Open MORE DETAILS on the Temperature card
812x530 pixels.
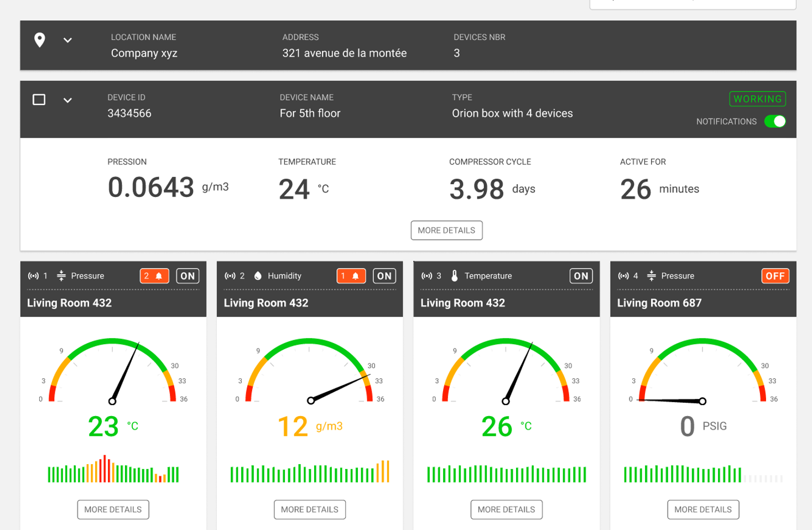click(x=506, y=510)
